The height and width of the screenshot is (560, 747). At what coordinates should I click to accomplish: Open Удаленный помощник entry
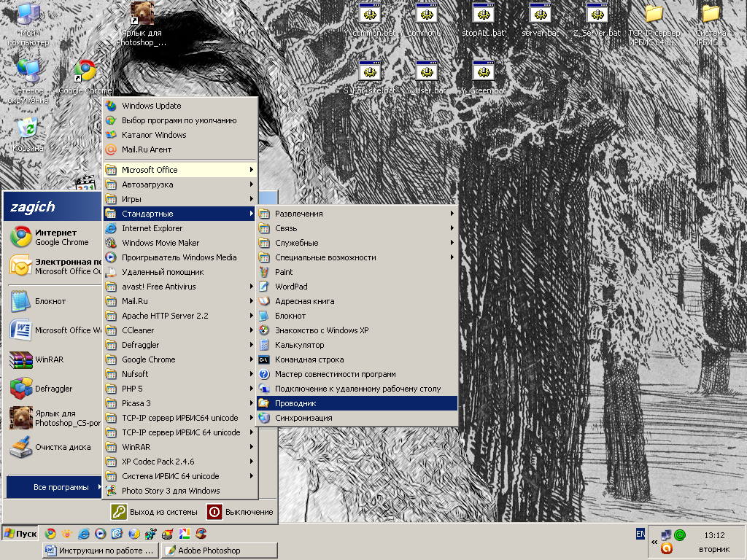click(181, 272)
